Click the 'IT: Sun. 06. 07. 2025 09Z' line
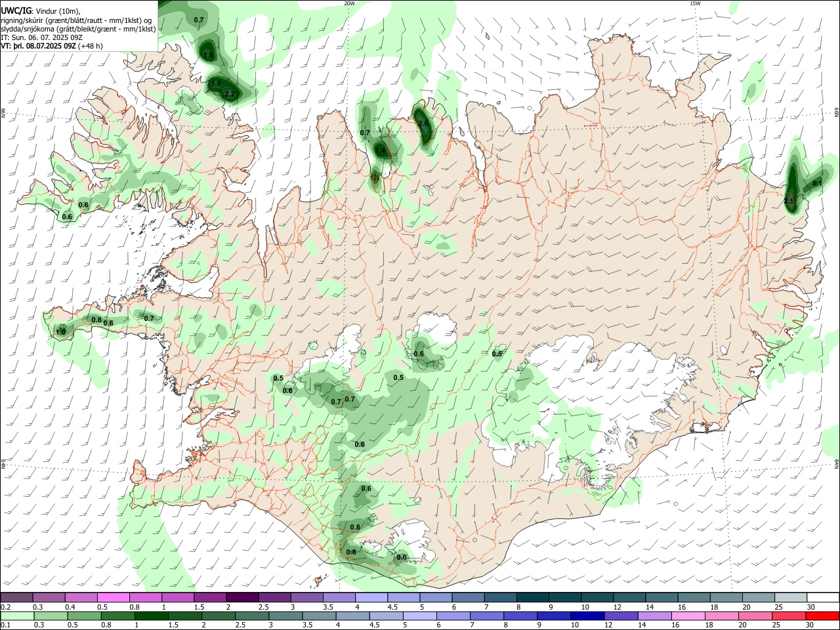The width and height of the screenshot is (840, 630). tap(41, 38)
